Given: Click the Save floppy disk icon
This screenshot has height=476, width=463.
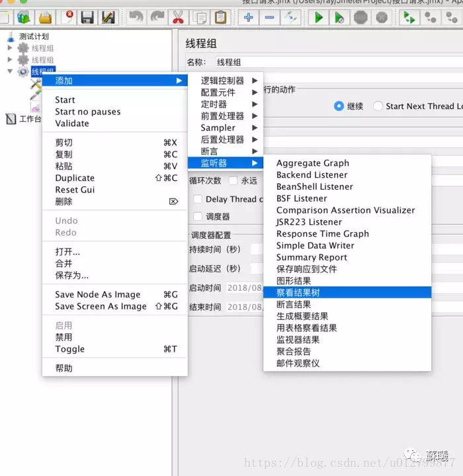Looking at the screenshot, I should click(x=87, y=18).
